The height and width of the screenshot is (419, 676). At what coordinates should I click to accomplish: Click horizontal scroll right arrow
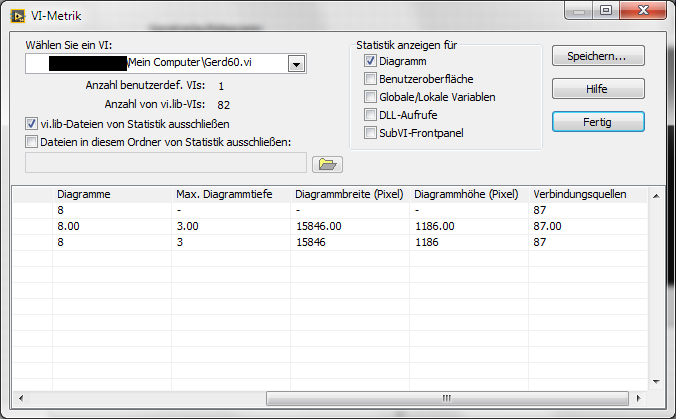point(638,398)
